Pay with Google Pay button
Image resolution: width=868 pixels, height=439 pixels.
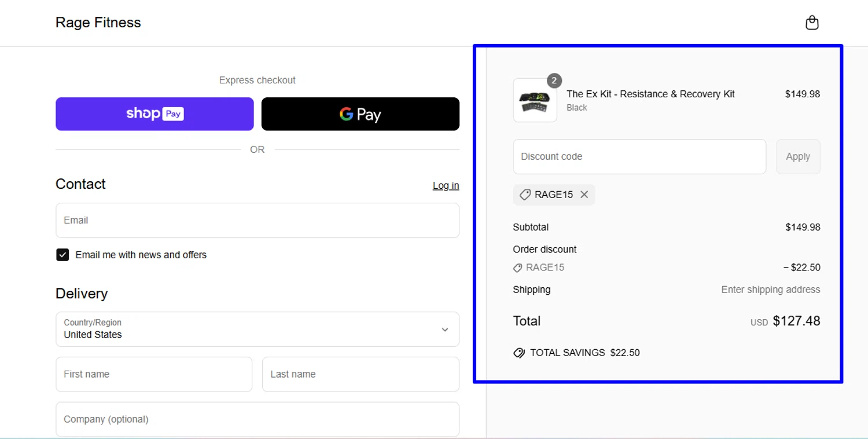pyautogui.click(x=361, y=114)
